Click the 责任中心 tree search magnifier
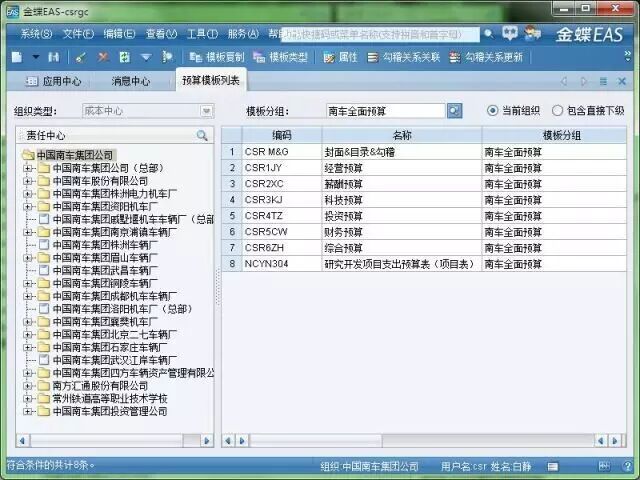 click(x=202, y=135)
